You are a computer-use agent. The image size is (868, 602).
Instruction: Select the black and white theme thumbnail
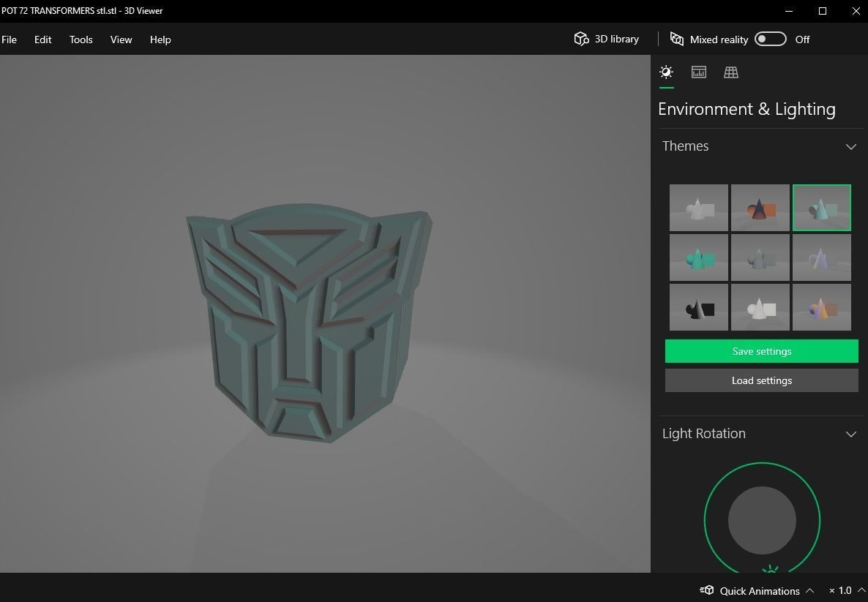pos(699,307)
